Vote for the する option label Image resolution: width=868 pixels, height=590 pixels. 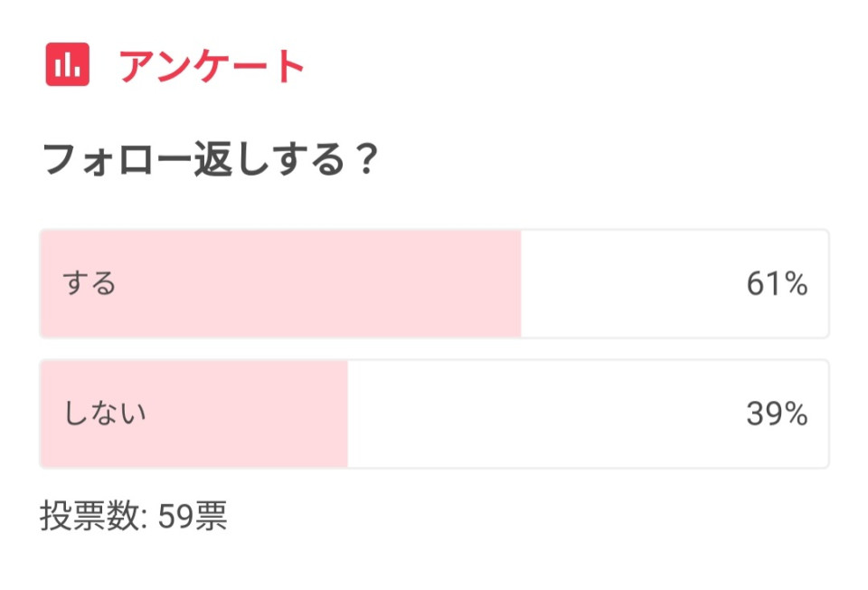90,284
